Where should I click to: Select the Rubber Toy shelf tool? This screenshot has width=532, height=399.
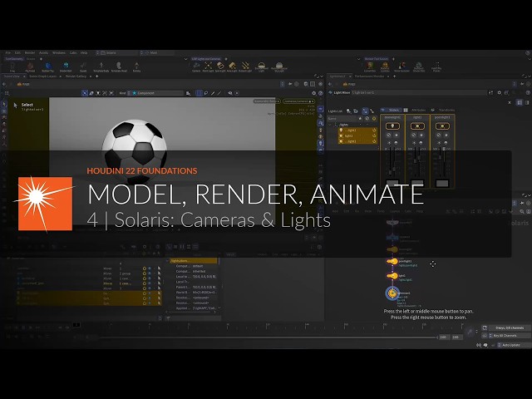[48, 66]
